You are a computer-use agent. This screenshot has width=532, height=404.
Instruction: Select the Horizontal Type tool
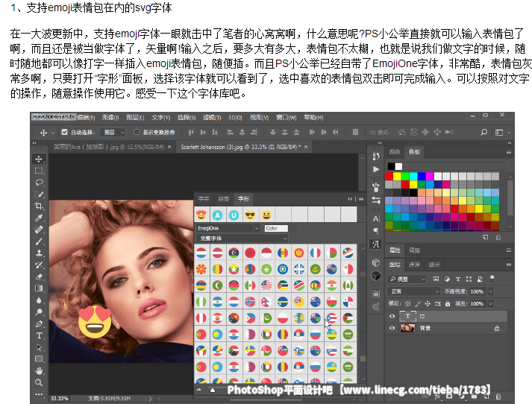pos(39,335)
